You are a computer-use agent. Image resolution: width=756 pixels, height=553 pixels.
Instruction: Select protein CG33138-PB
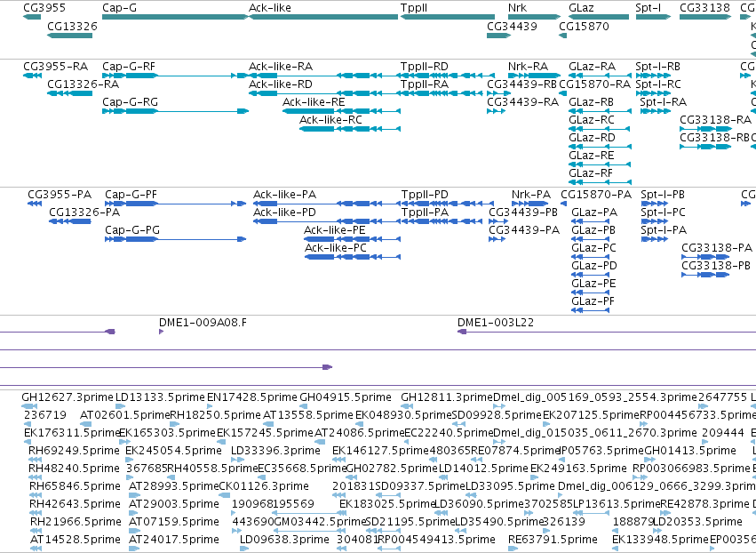tap(716, 266)
